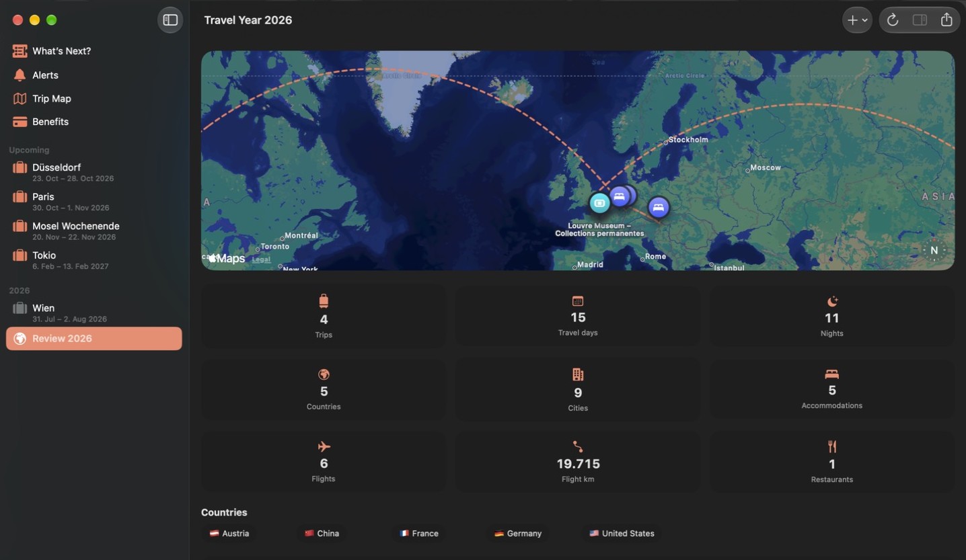Open Alerts in the sidebar

(x=94, y=75)
